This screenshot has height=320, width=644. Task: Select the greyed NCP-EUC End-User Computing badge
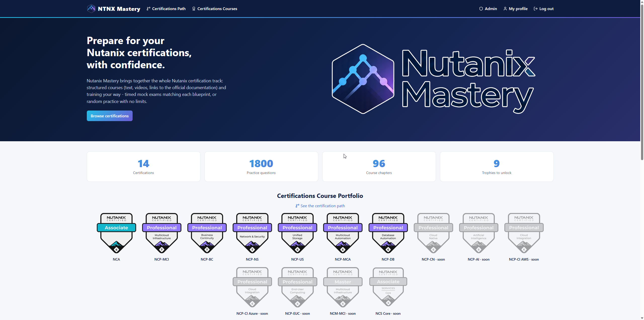tap(298, 287)
